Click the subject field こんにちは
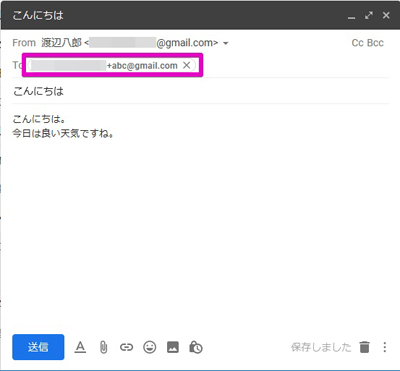Image resolution: width=400 pixels, height=371 pixels. click(x=200, y=91)
